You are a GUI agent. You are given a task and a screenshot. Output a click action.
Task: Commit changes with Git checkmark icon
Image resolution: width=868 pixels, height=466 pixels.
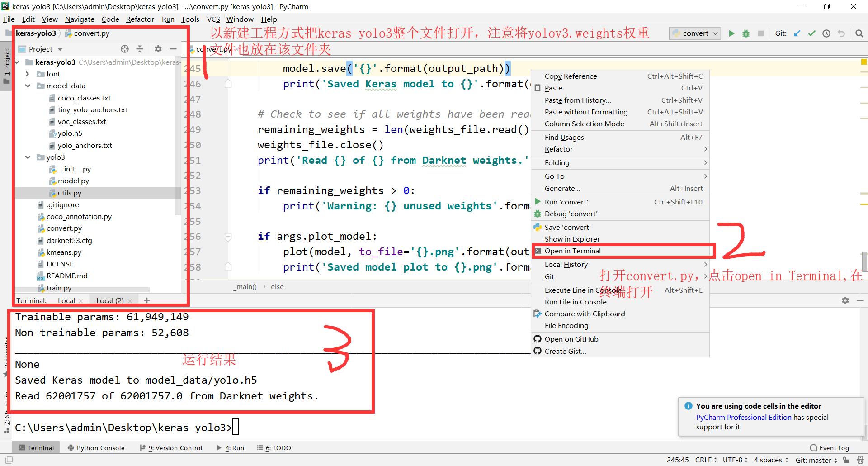812,33
